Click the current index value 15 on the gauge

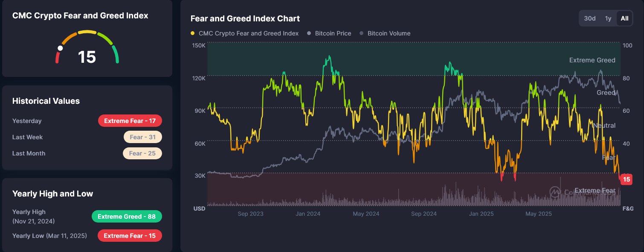[87, 57]
